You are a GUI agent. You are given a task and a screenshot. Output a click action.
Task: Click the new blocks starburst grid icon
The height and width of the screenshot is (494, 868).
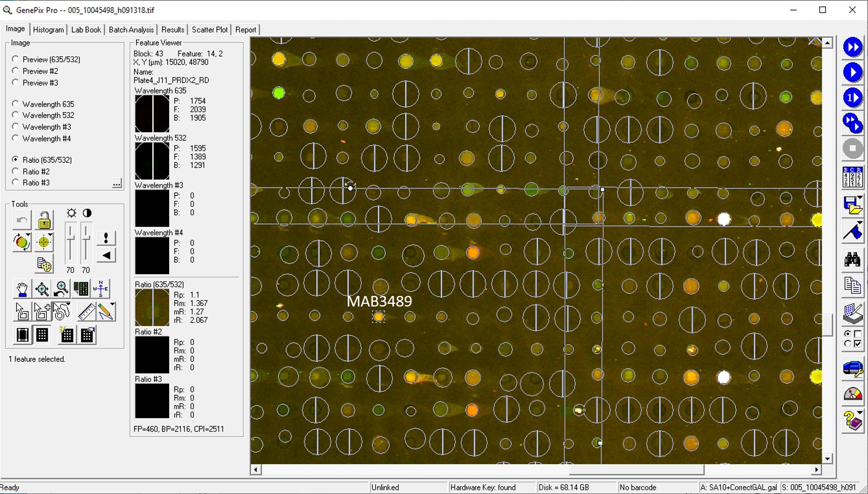[x=67, y=335]
